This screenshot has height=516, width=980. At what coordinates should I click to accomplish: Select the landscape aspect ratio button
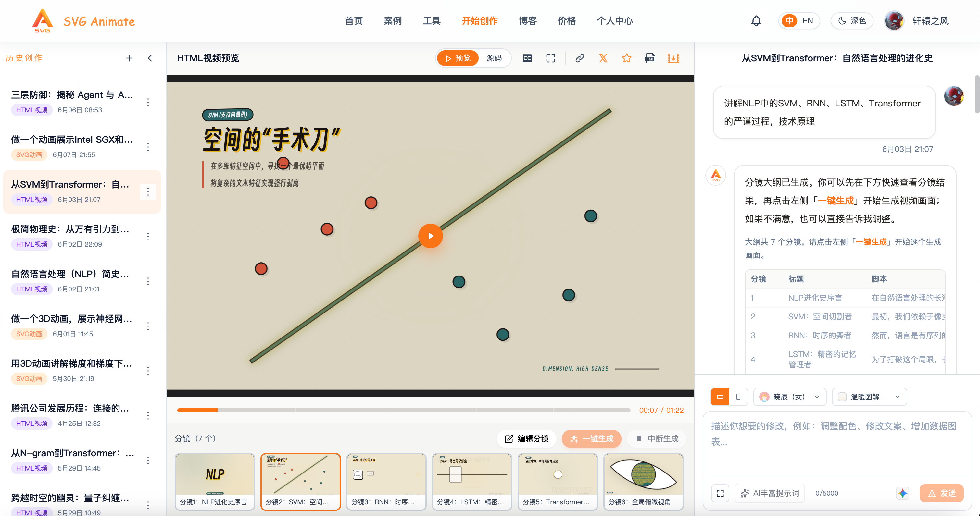click(720, 397)
